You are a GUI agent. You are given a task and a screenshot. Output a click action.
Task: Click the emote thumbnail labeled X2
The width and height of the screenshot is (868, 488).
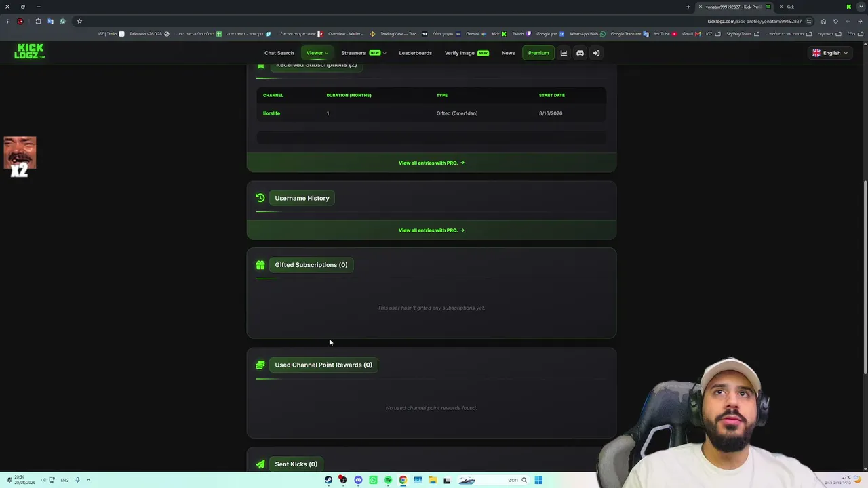click(20, 157)
